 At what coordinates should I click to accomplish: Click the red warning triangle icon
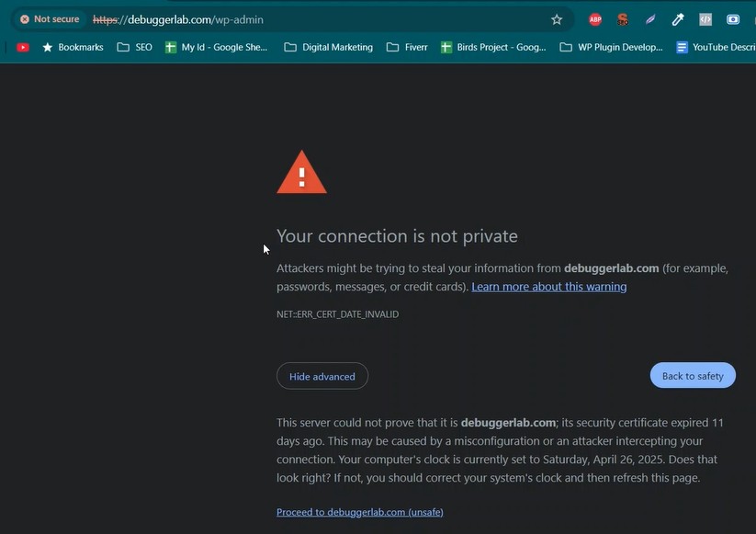pyautogui.click(x=301, y=172)
